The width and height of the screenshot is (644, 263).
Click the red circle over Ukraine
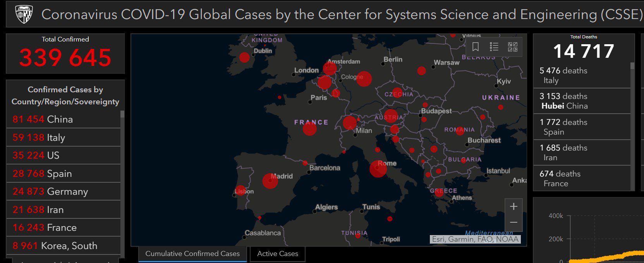501,107
